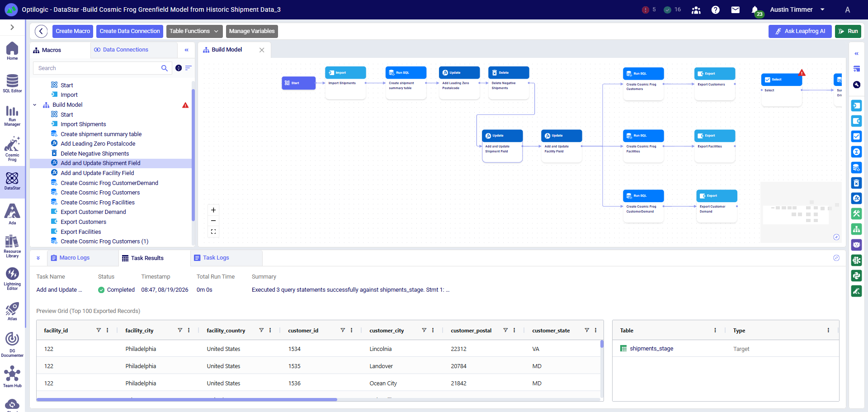
Task: Zoom out on the macro canvas
Action: (x=213, y=221)
